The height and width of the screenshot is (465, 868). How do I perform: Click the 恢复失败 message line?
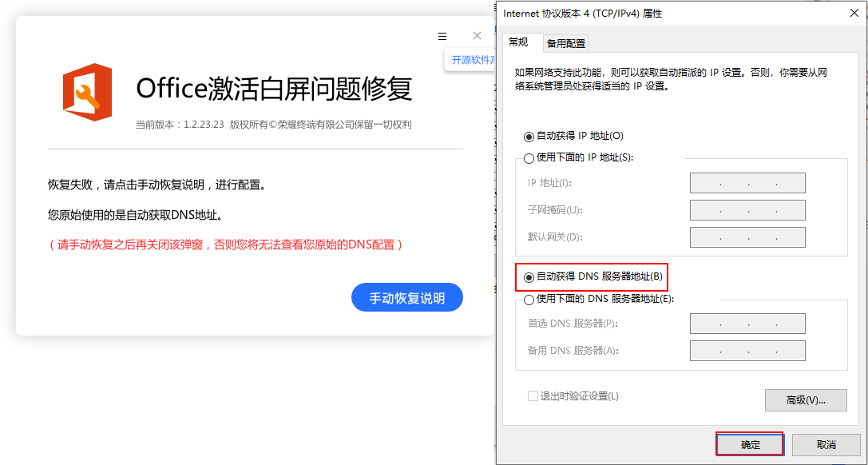point(157,185)
